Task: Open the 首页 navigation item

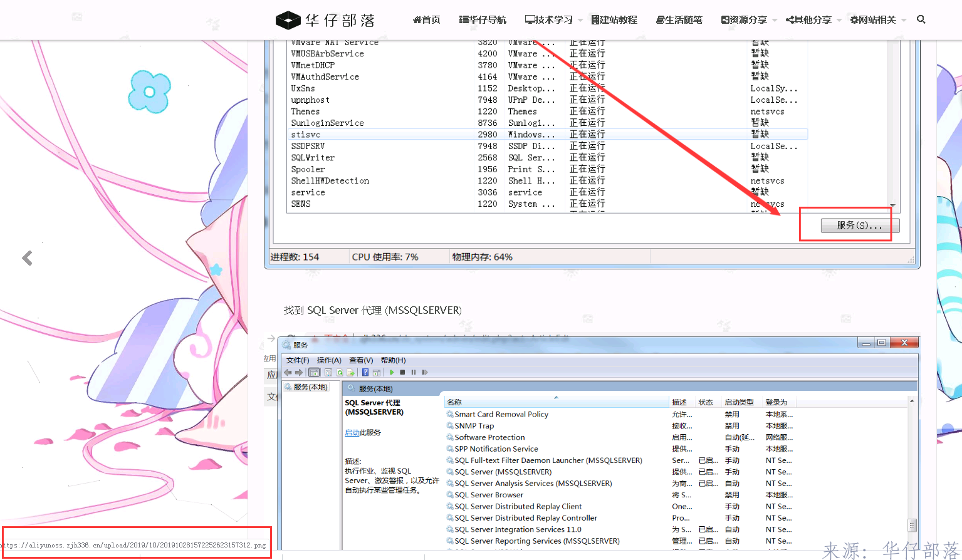Action: pyautogui.click(x=427, y=20)
